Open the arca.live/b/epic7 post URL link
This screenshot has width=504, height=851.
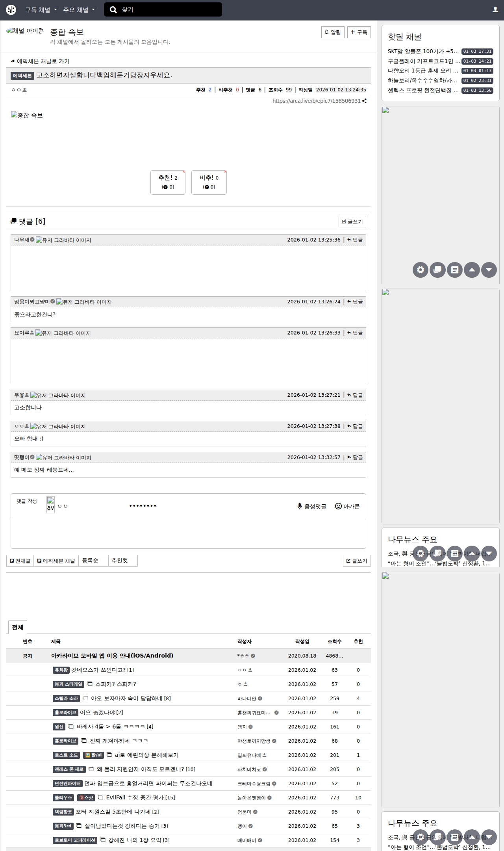tap(316, 101)
